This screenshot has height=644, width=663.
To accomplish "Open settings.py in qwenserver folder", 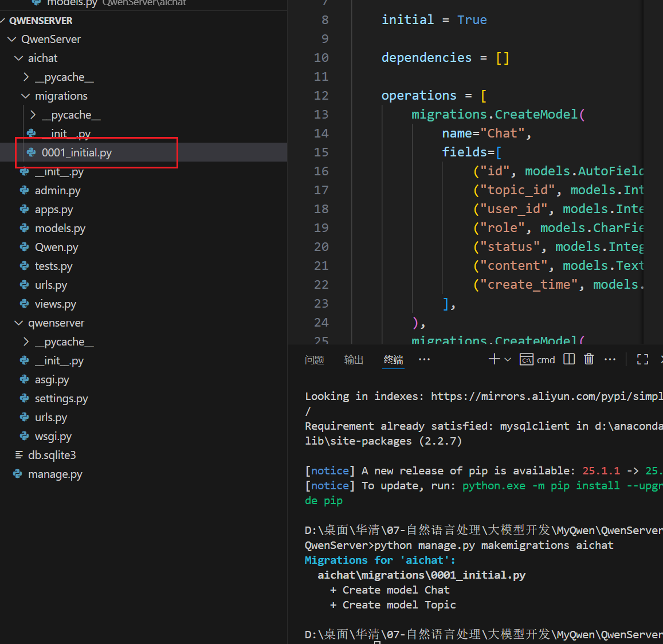I will tap(61, 398).
